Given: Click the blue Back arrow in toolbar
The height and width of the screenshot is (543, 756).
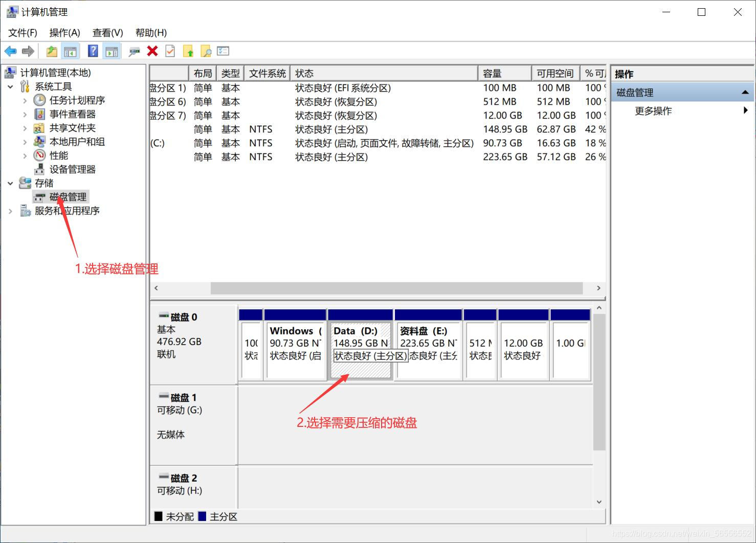Looking at the screenshot, I should tap(10, 51).
